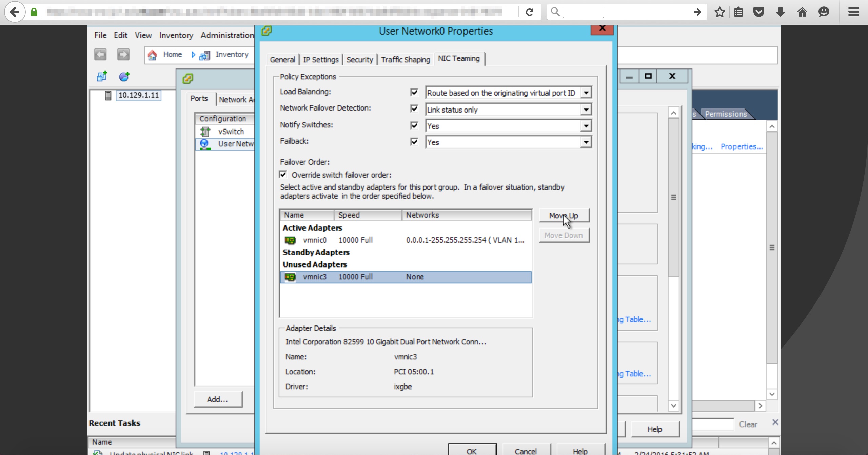
Task: Click the vSphere back navigation arrow icon
Action: click(100, 54)
